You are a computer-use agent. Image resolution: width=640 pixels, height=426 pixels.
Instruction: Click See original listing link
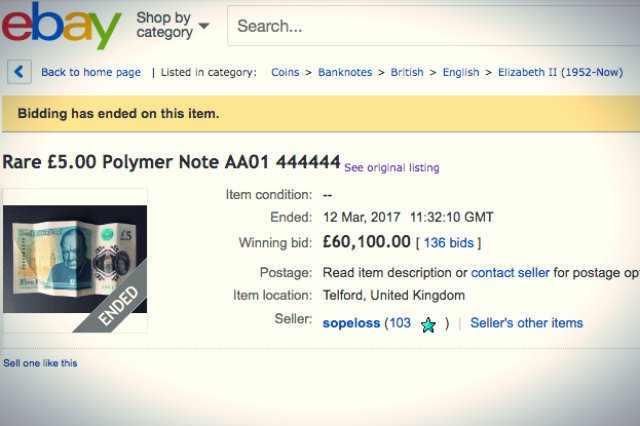(x=392, y=167)
